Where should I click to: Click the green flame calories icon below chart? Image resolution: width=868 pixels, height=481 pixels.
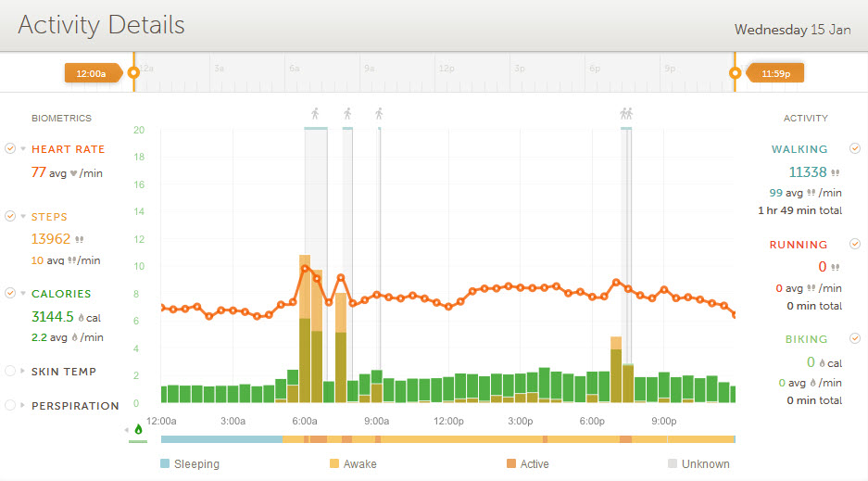point(139,429)
